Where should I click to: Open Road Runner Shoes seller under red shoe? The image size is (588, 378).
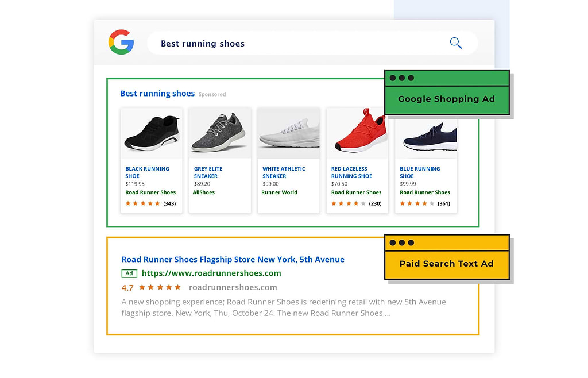pos(356,192)
